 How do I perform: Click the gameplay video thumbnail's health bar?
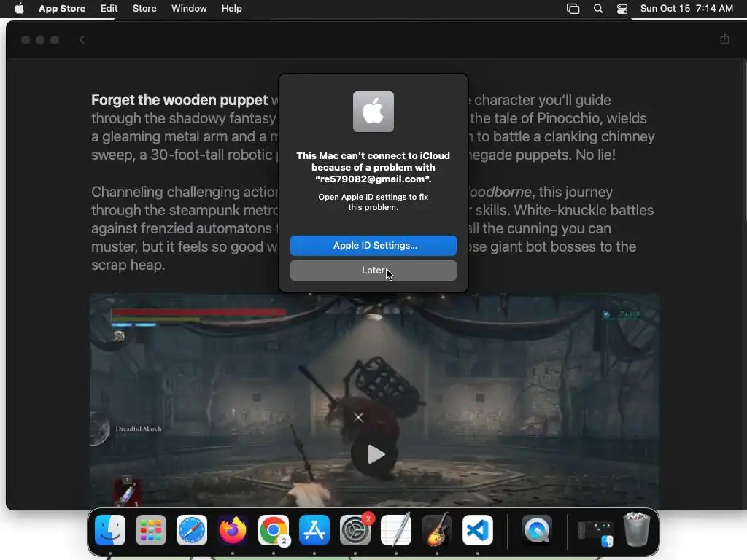click(198, 312)
